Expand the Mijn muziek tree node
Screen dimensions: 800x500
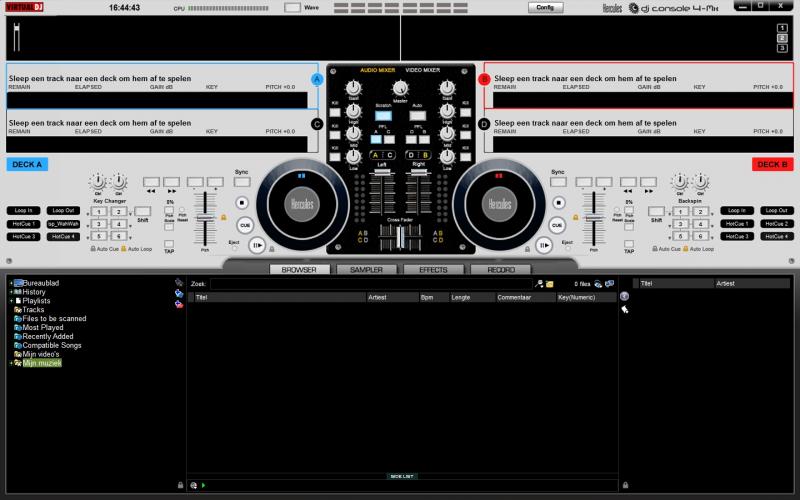(x=11, y=363)
